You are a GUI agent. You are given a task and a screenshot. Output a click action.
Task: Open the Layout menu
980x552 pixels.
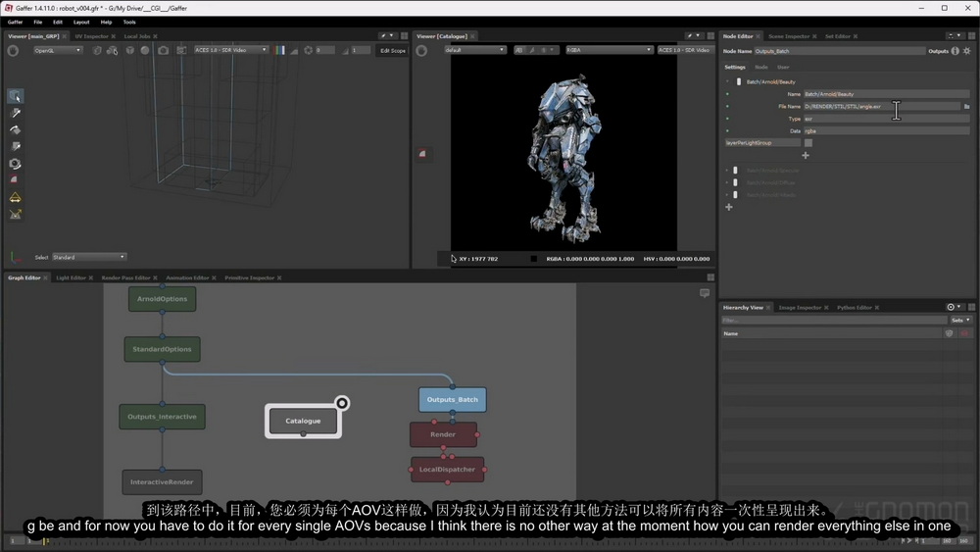click(81, 22)
